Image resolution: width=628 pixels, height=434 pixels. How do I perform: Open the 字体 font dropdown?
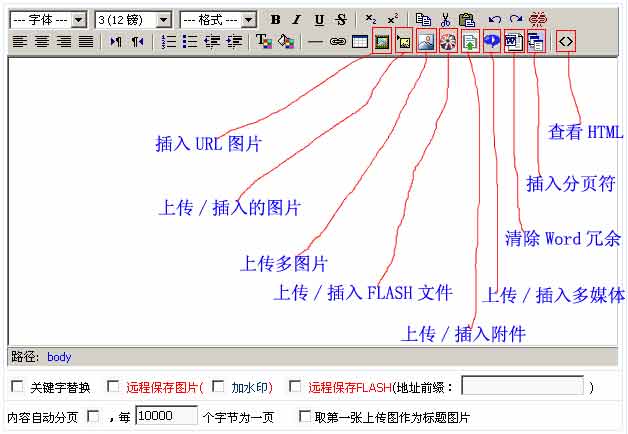click(48, 19)
